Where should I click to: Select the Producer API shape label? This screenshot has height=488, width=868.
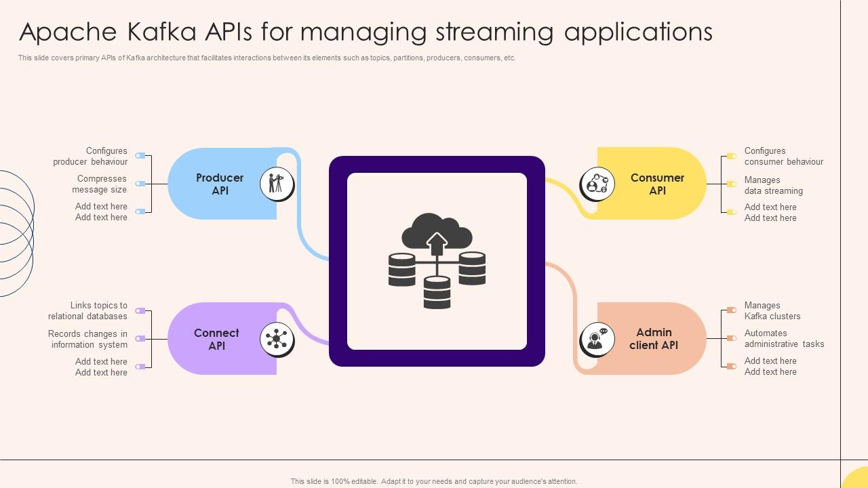click(x=219, y=184)
